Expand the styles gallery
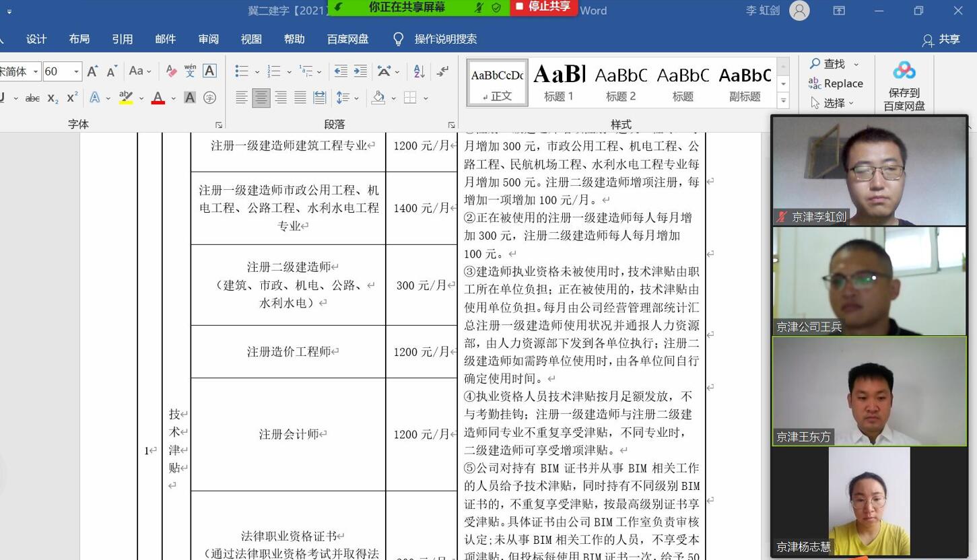The height and width of the screenshot is (560, 977). point(783,101)
